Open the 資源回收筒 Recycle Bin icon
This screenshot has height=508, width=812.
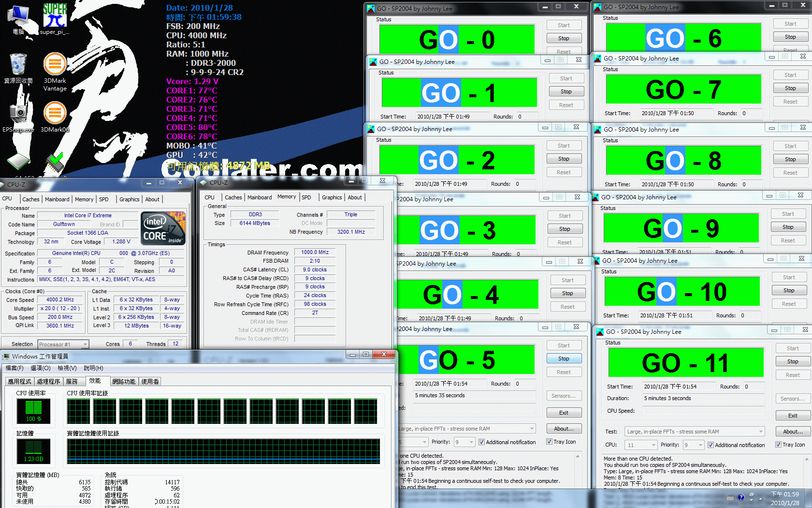tap(18, 68)
